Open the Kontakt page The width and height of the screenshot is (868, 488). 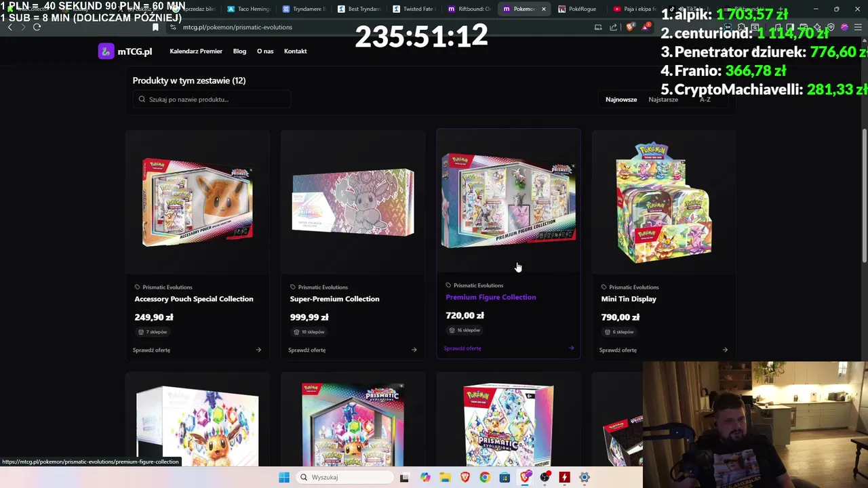click(295, 52)
